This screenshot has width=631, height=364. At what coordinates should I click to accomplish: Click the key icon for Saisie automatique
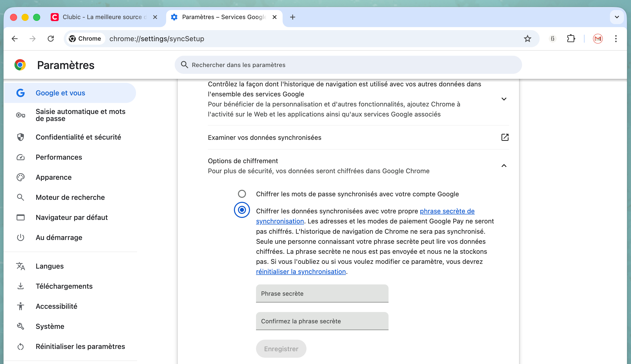click(20, 115)
